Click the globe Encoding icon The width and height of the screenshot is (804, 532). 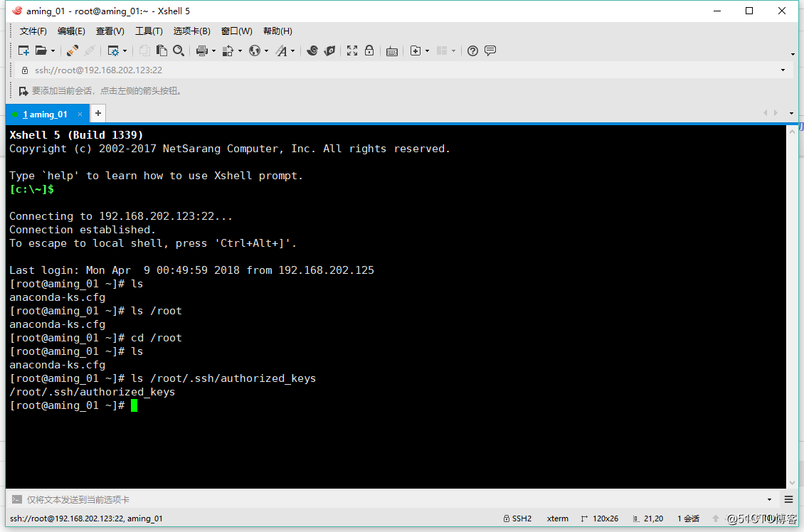pos(255,50)
